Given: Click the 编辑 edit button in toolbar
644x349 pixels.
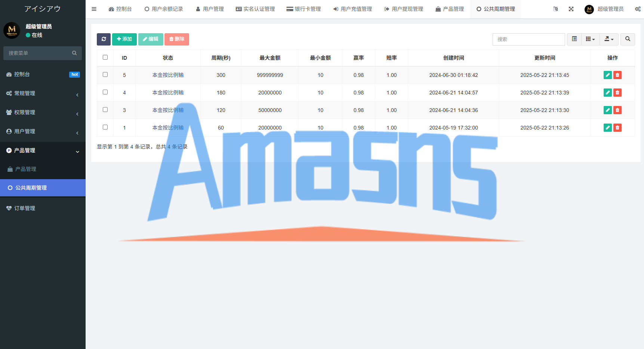Looking at the screenshot, I should point(151,39).
